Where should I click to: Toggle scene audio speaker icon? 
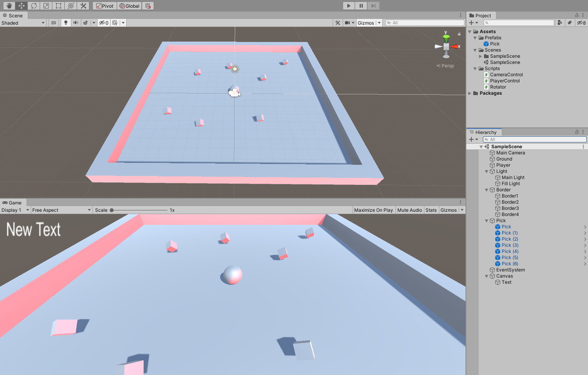click(x=76, y=23)
